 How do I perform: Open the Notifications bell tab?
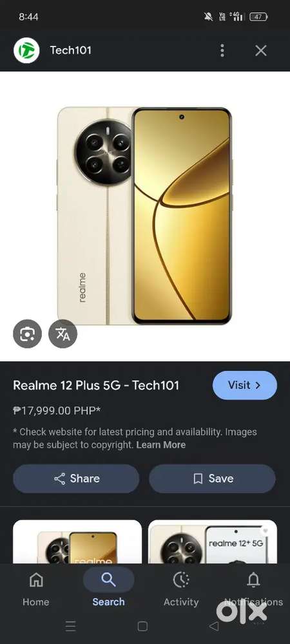point(253,589)
